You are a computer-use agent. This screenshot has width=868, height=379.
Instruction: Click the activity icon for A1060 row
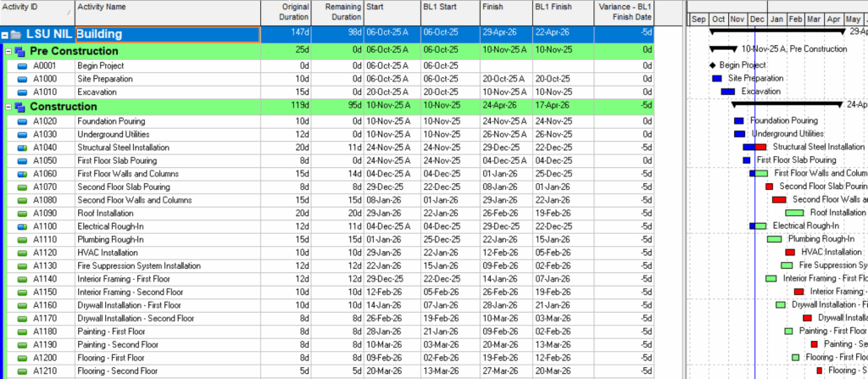pos(23,174)
